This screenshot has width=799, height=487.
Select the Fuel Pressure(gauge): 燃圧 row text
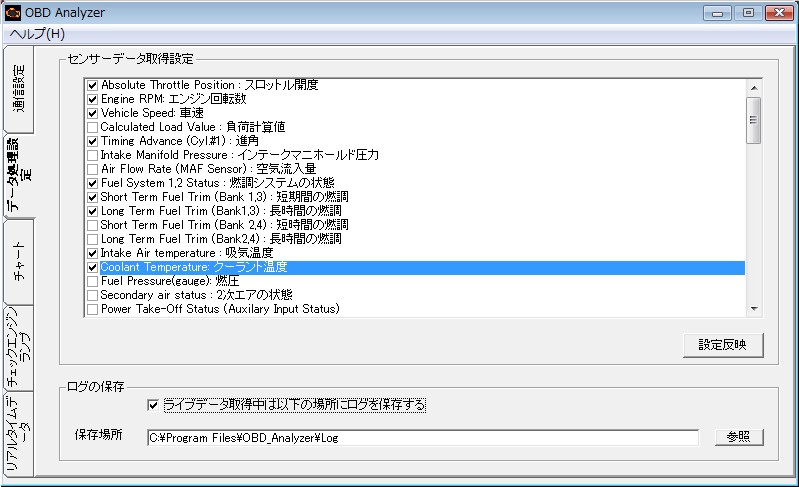pyautogui.click(x=170, y=281)
